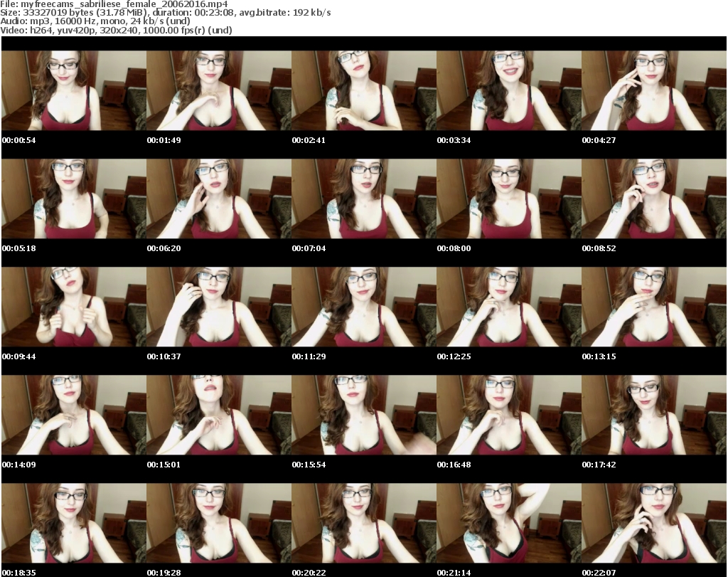Pick the video frame above 00:11:29
The width and height of the screenshot is (728, 577).
364,307
